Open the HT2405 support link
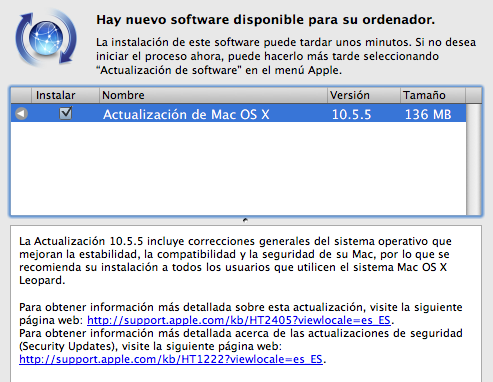This screenshot has height=382, width=493. [x=239, y=320]
